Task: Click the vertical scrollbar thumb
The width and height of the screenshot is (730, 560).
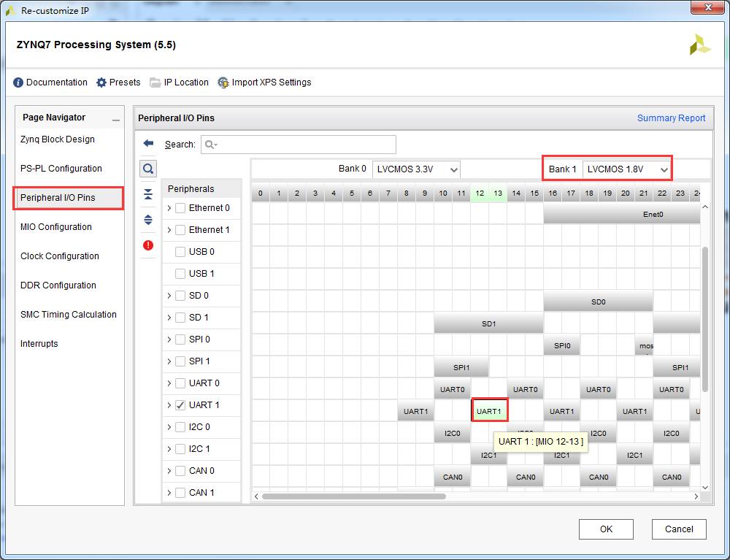Action: 705,319
